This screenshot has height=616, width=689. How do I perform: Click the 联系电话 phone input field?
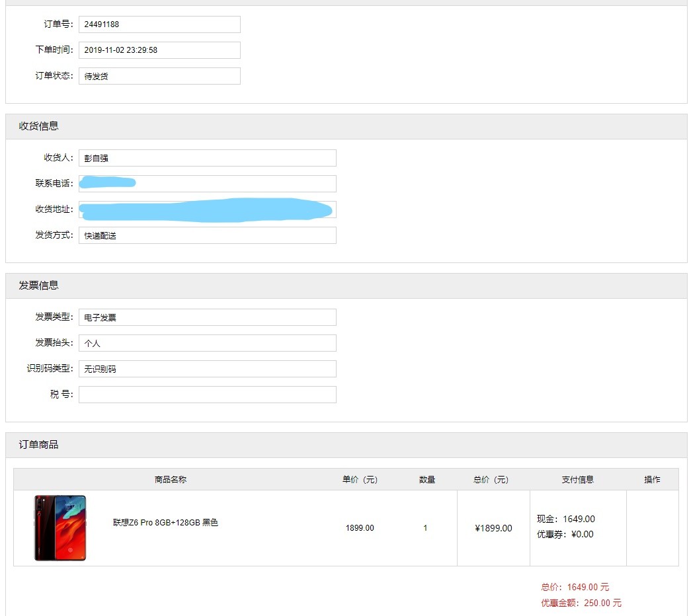pyautogui.click(x=208, y=184)
